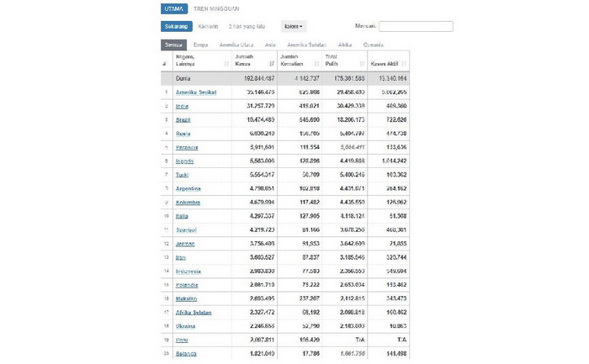This screenshot has height=364, width=589.
Task: Show the Oceania region
Action: (x=374, y=45)
